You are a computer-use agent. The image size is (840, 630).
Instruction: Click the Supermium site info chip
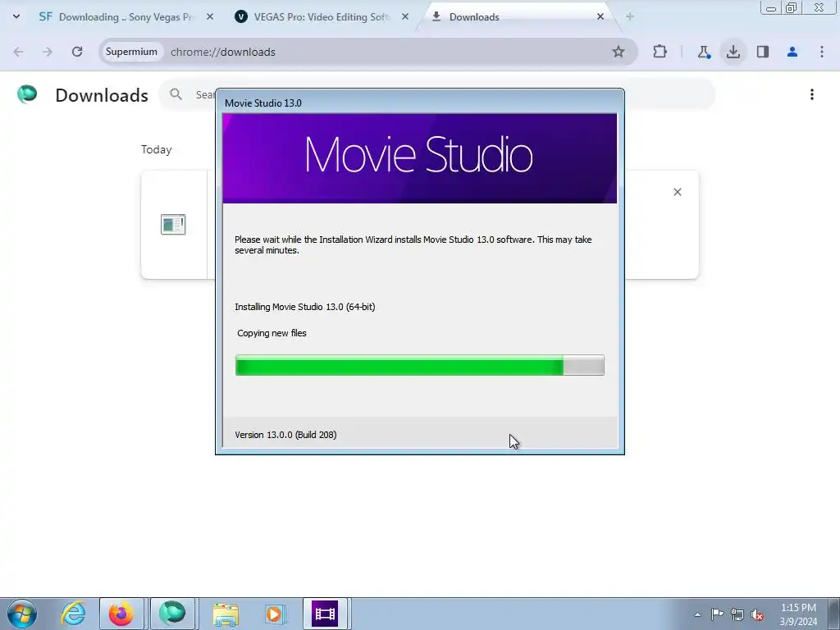(x=131, y=52)
